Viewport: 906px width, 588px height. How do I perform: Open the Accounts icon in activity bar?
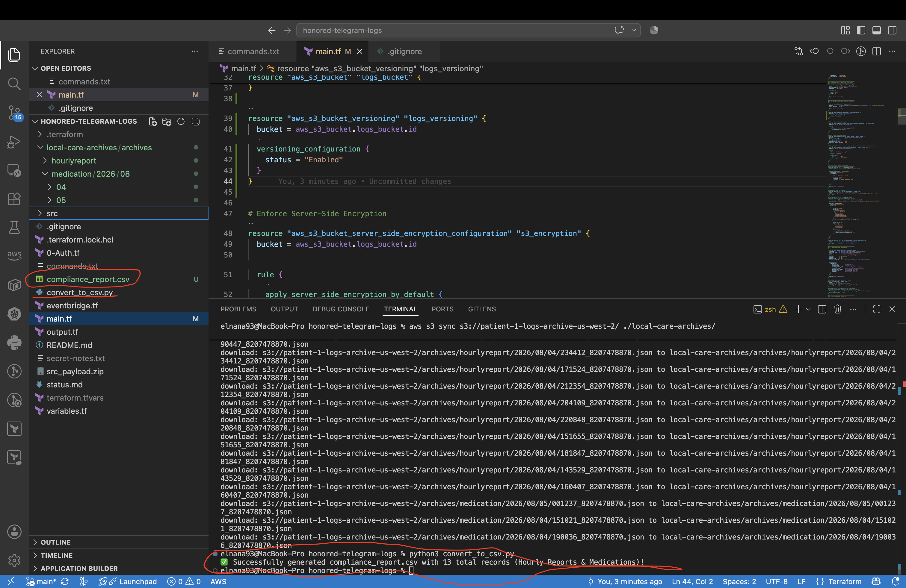14,531
